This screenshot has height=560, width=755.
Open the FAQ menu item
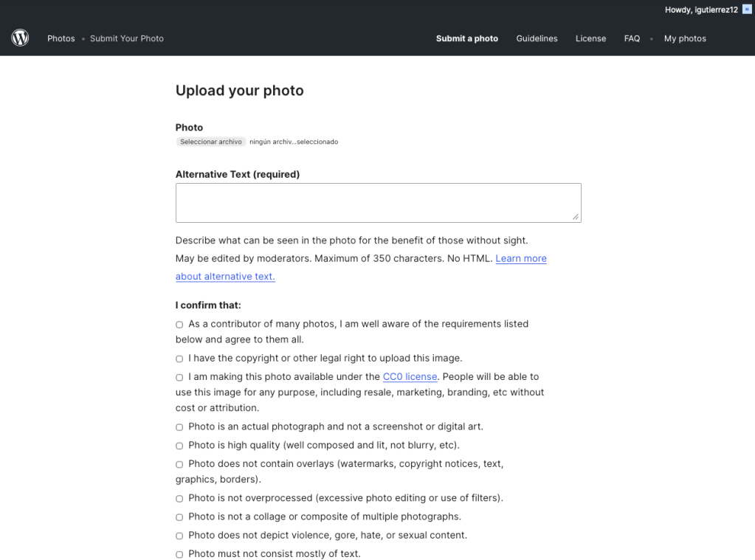coord(632,38)
